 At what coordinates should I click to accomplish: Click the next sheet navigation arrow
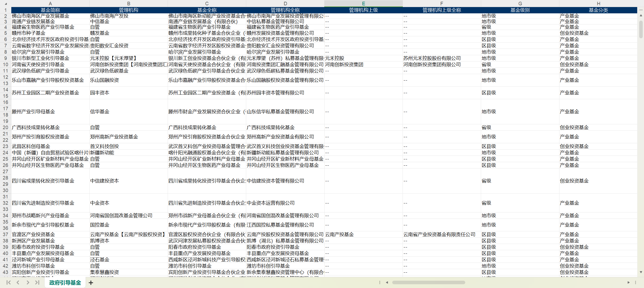pyautogui.click(x=28, y=282)
